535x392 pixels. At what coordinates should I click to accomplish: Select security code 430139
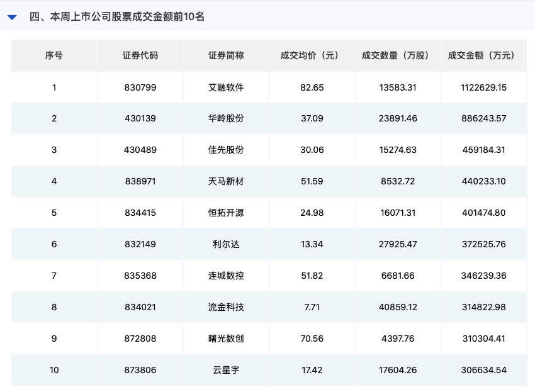click(140, 118)
